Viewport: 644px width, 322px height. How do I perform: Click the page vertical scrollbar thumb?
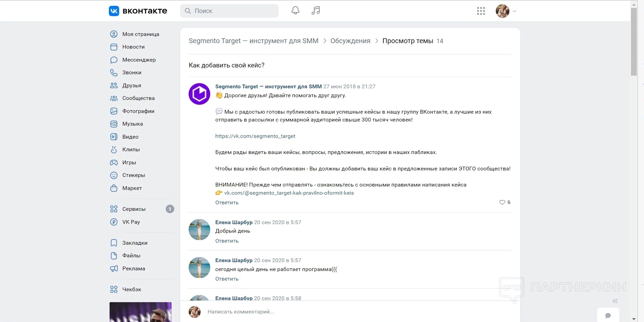pos(634,41)
